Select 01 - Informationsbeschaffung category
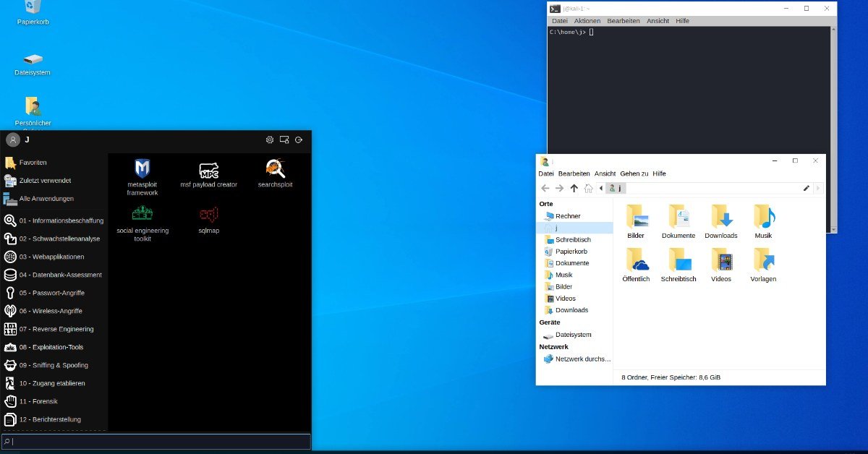This screenshot has height=454, width=868. click(54, 220)
